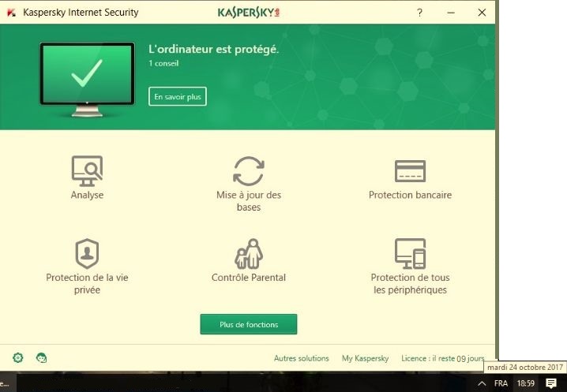Open Protection bancaire card icon
Viewport: 567px width, 392px height.
410,171
